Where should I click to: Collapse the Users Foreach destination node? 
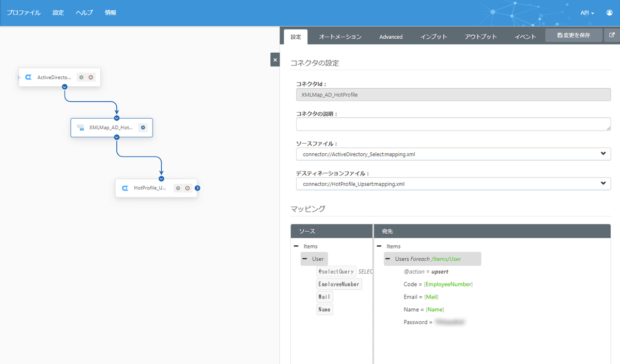coord(388,259)
